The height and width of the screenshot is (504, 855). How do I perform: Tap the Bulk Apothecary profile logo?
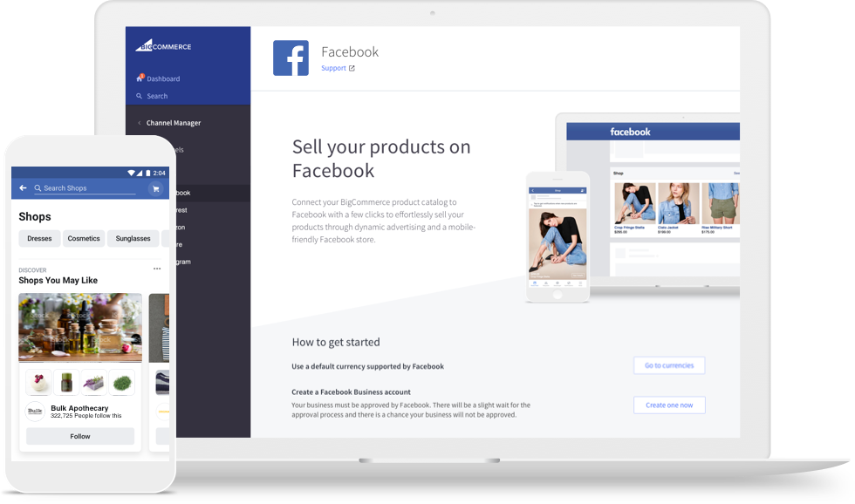(35, 411)
